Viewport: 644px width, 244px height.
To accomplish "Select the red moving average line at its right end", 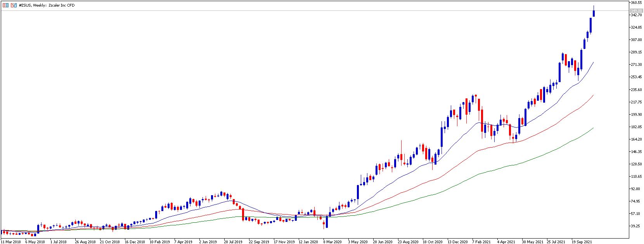I will [x=593, y=95].
